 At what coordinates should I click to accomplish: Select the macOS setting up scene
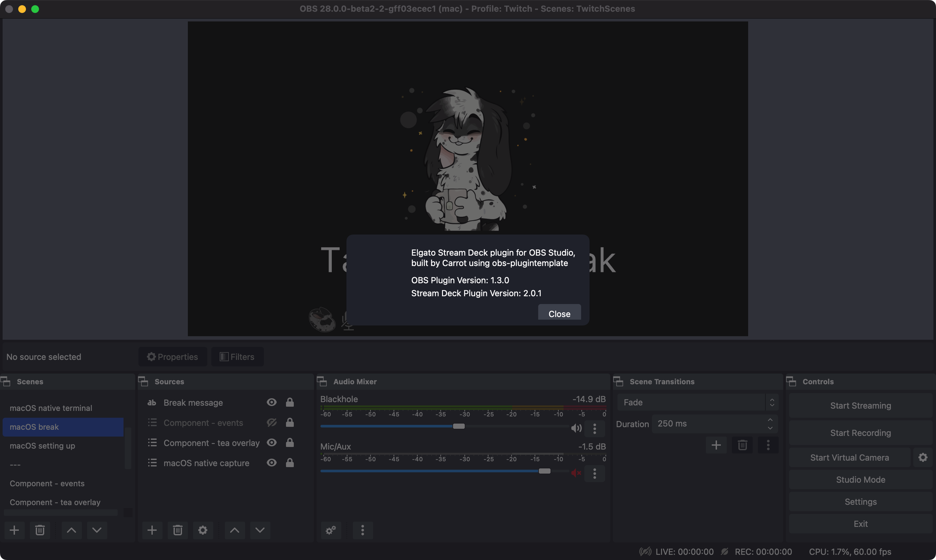[42, 445]
